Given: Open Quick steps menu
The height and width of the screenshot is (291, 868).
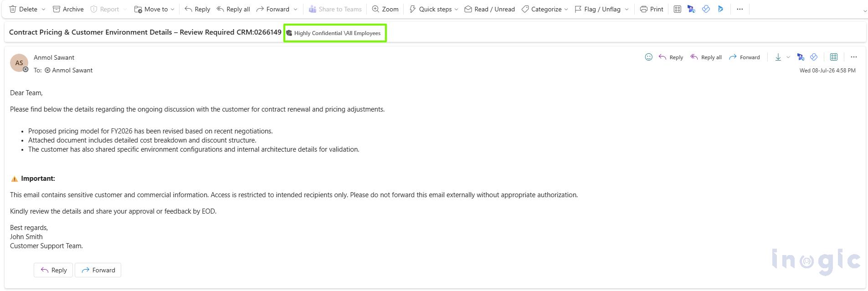Looking at the screenshot, I should [x=430, y=9].
